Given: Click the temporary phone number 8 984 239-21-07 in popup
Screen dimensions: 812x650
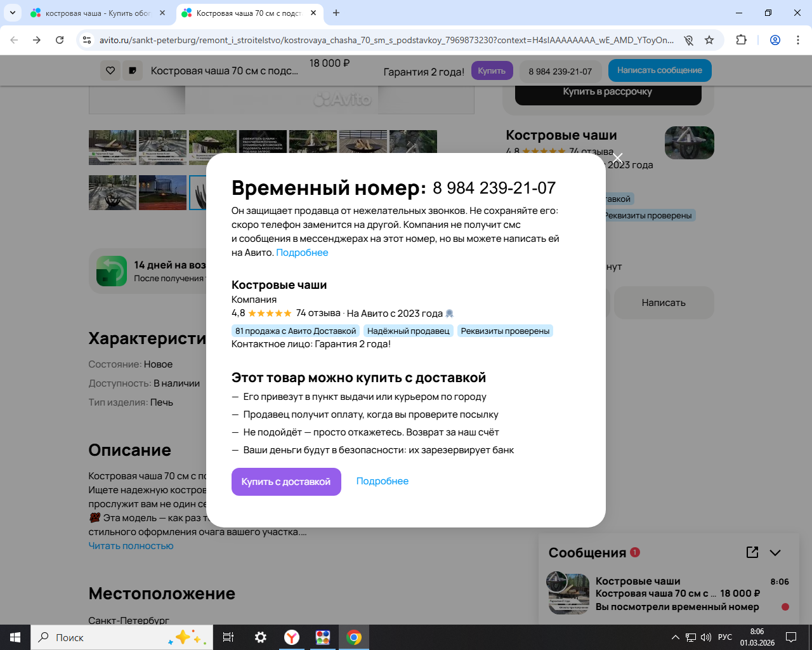Looking at the screenshot, I should (494, 188).
